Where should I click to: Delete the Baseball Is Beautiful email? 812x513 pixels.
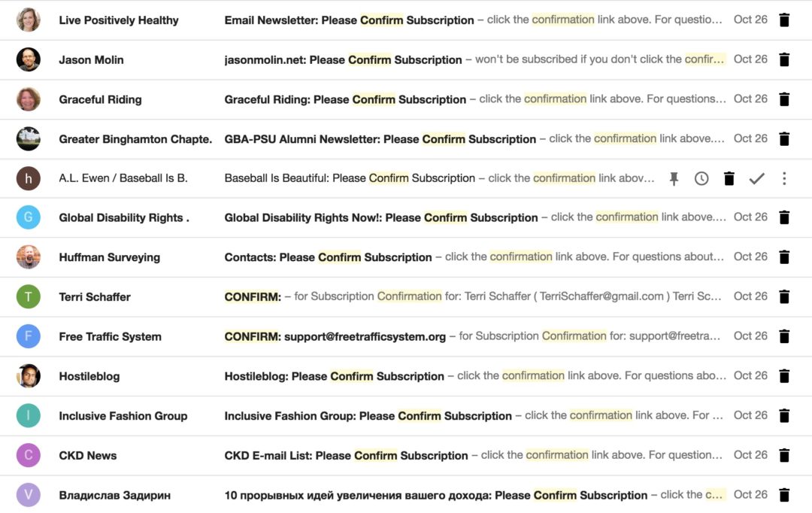point(729,178)
